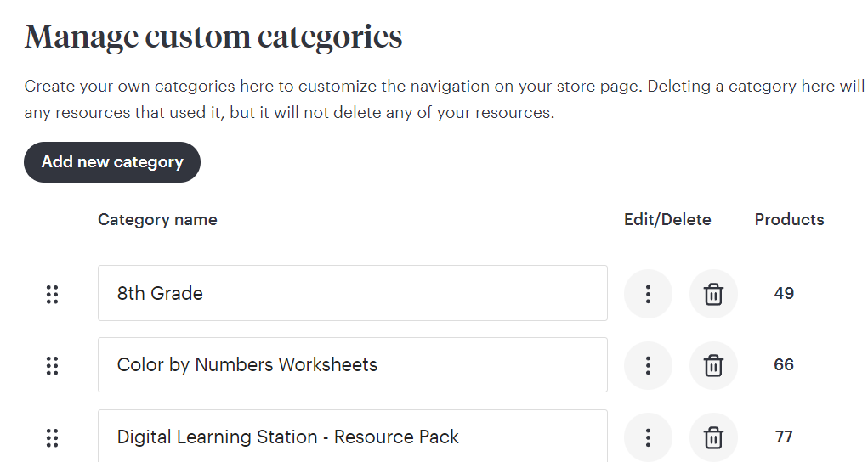
Task: Click the Edit/Delete column header
Action: (x=667, y=220)
